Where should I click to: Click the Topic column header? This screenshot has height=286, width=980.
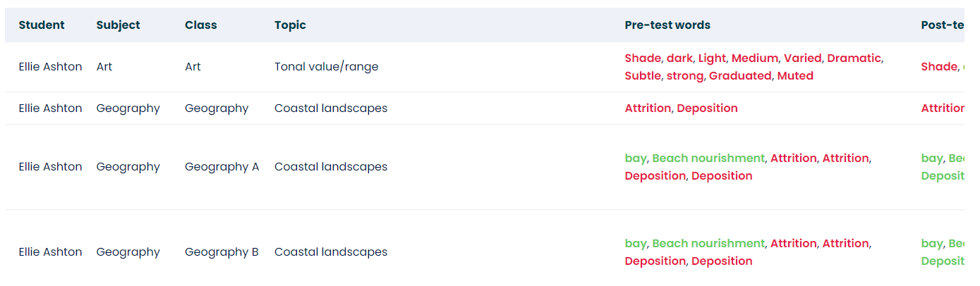[x=290, y=25]
